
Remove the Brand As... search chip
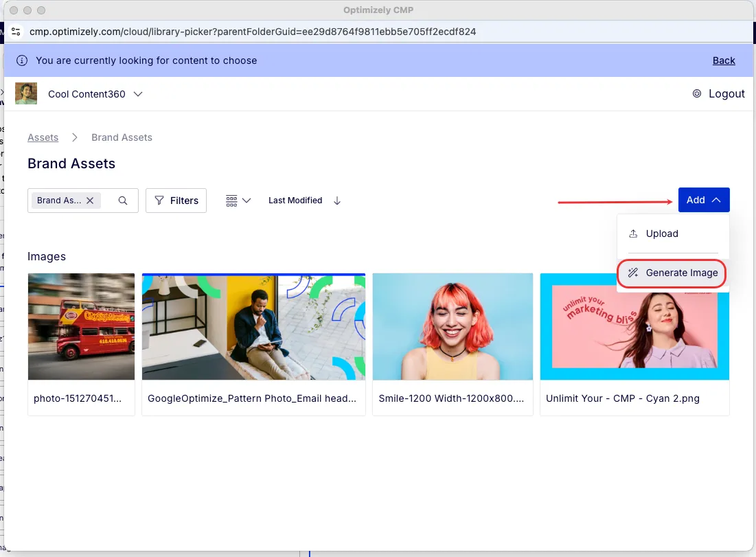(x=90, y=201)
